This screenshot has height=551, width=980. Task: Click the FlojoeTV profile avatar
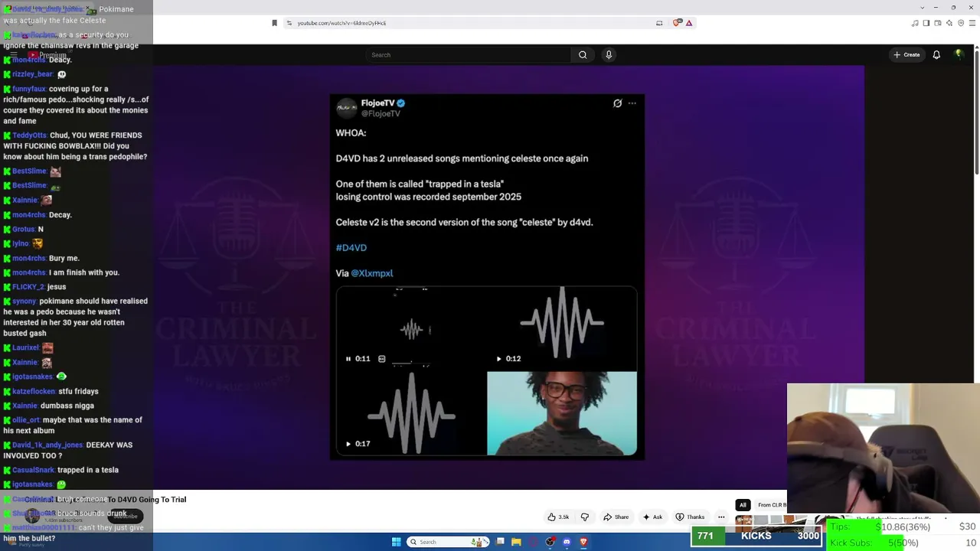coord(347,108)
